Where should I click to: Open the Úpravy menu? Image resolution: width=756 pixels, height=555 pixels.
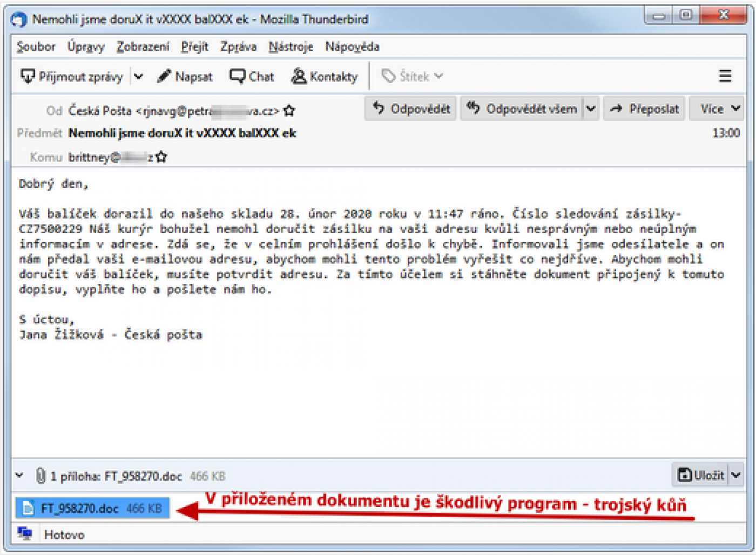pos(86,46)
